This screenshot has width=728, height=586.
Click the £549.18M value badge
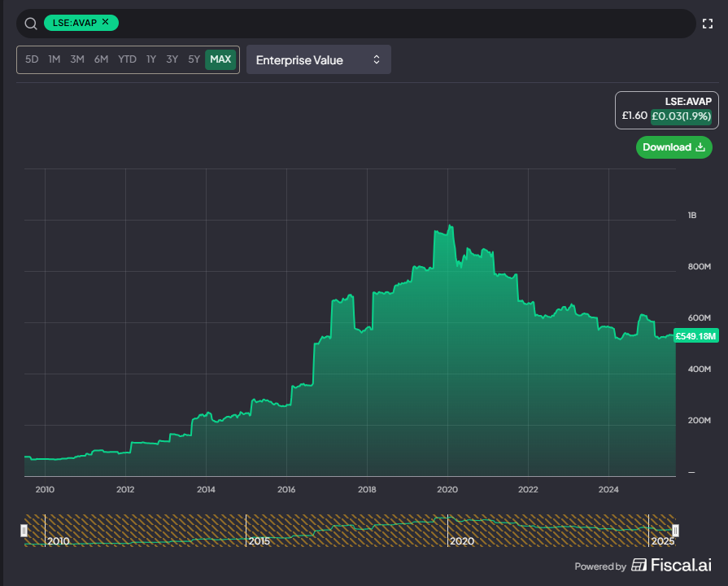click(x=695, y=335)
